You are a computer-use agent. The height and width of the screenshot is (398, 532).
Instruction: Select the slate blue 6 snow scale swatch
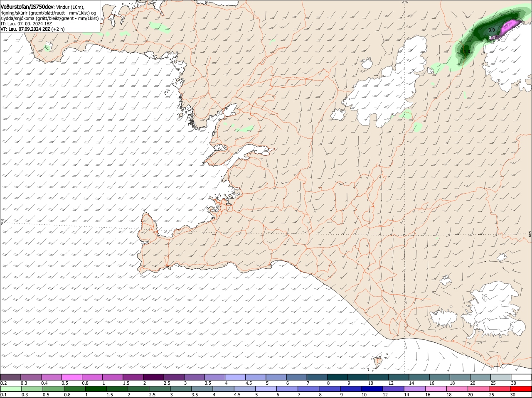click(x=296, y=377)
